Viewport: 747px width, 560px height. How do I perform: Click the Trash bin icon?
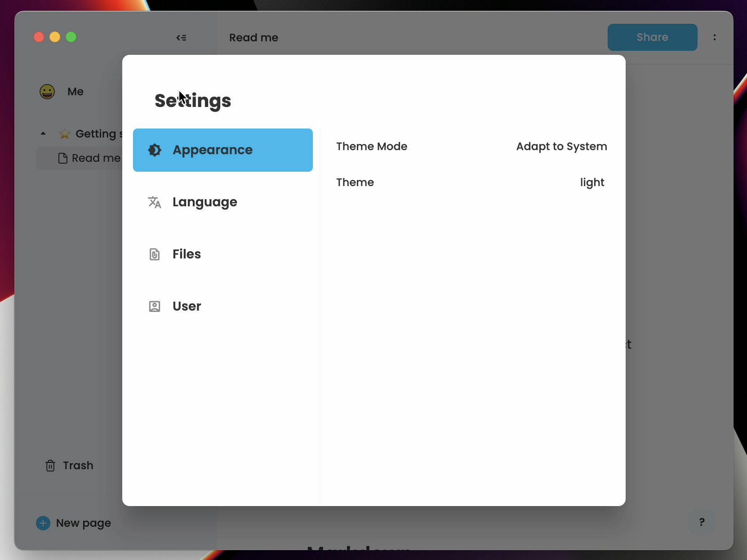[x=50, y=466]
